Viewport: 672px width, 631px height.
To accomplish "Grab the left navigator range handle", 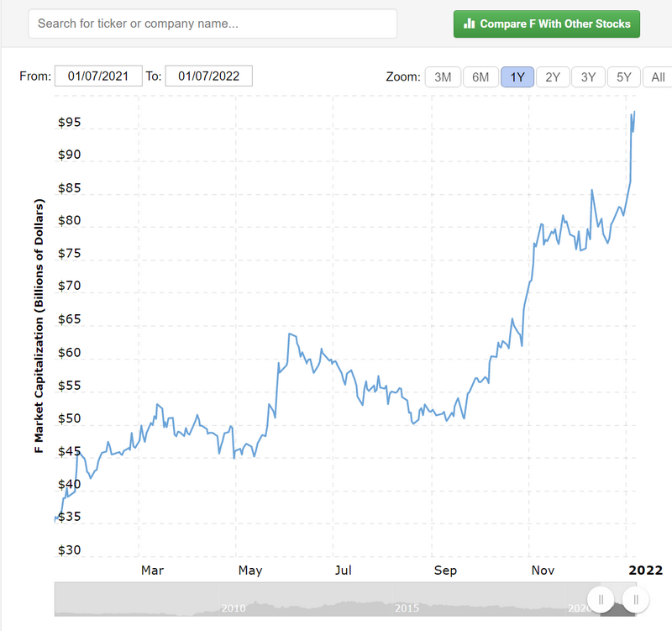I will 601,599.
